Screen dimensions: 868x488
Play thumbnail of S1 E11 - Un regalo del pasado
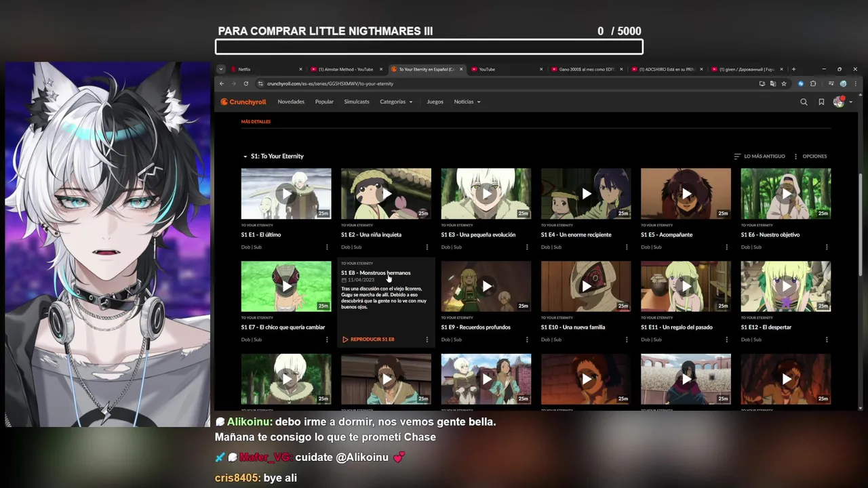pos(686,286)
